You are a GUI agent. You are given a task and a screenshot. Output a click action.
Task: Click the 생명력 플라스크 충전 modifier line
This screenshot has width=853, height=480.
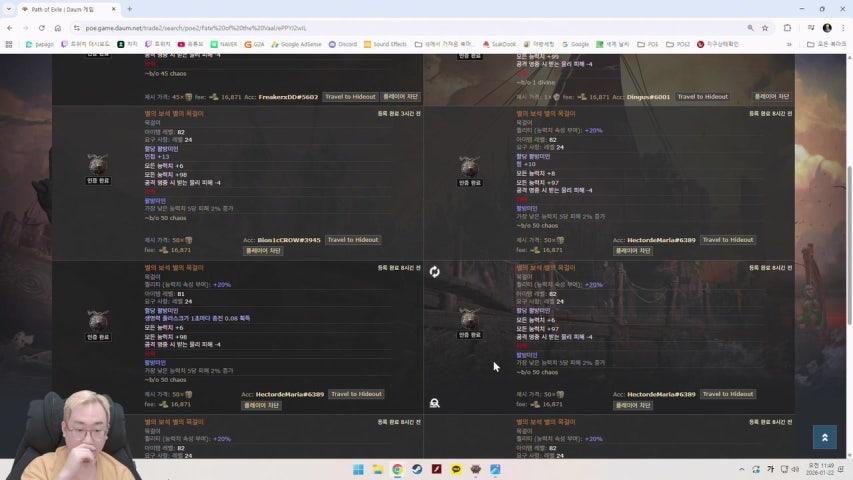(x=197, y=318)
